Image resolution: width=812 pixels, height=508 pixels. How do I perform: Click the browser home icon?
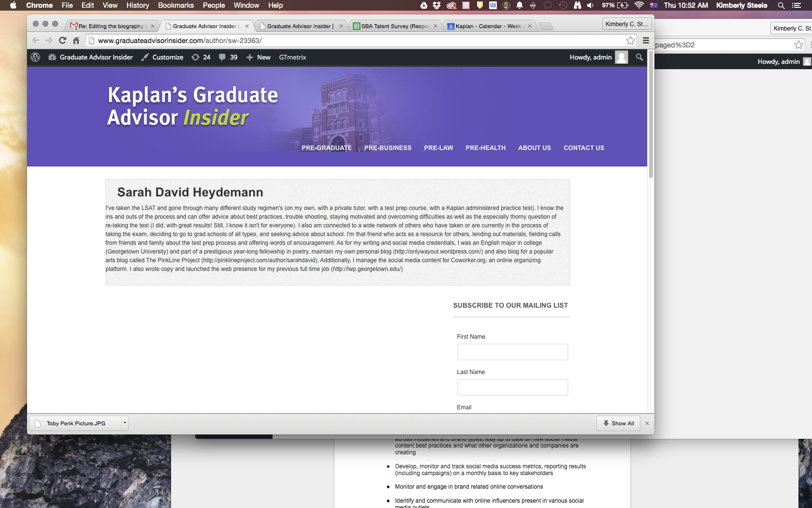pyautogui.click(x=76, y=41)
